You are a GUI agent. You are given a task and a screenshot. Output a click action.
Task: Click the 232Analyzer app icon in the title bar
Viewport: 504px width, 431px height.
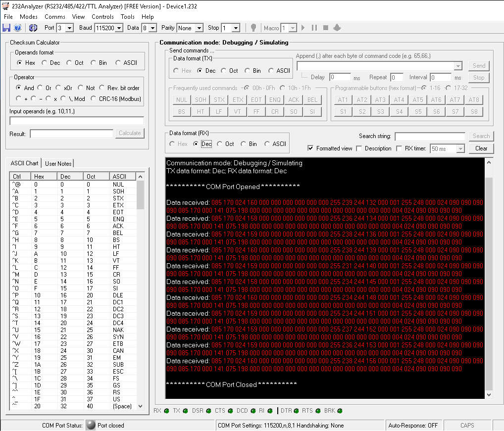5,6
